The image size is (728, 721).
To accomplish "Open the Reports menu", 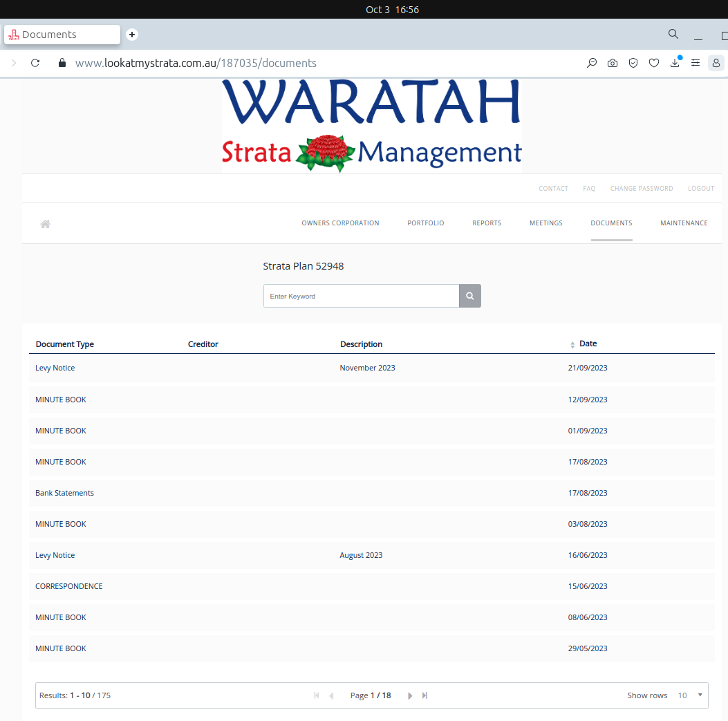I will click(487, 223).
